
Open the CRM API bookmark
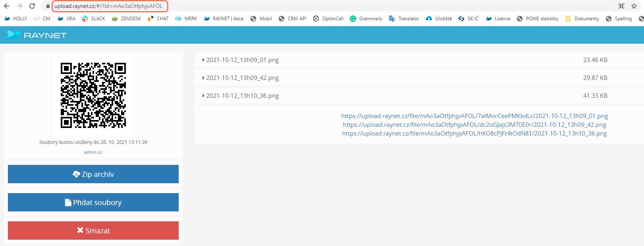point(293,19)
